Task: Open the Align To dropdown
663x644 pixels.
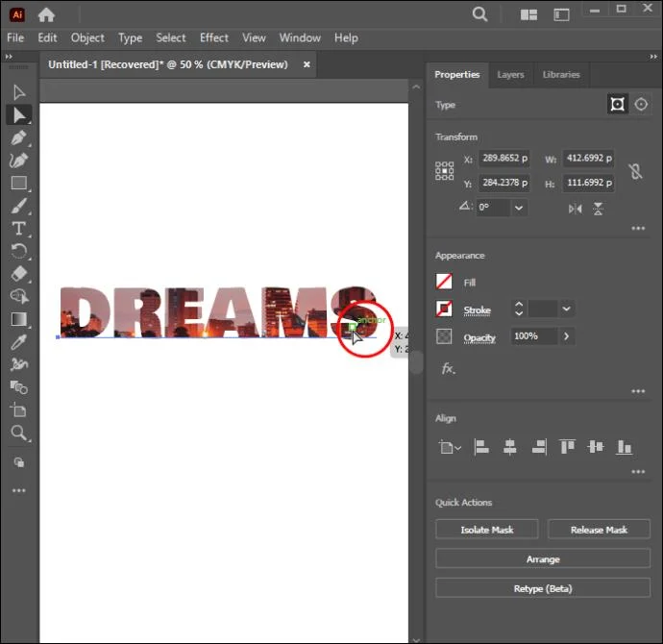Action: pyautogui.click(x=450, y=447)
